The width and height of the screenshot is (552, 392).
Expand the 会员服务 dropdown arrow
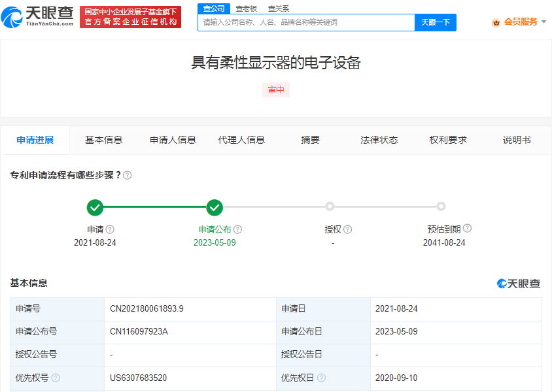click(543, 22)
